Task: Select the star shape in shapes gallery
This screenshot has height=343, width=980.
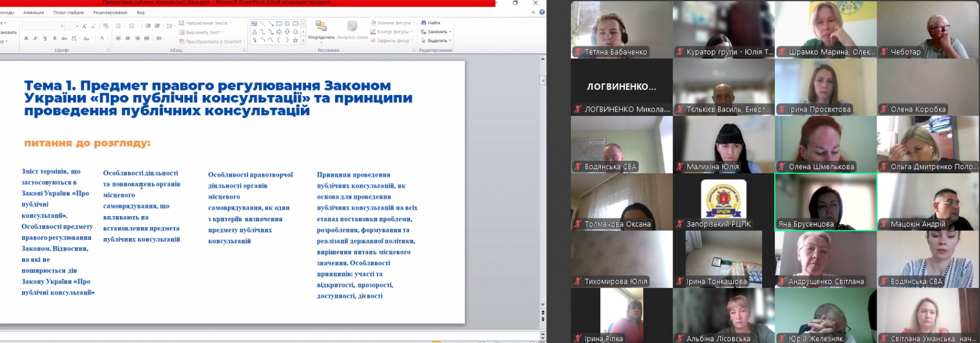Action: pos(295,40)
